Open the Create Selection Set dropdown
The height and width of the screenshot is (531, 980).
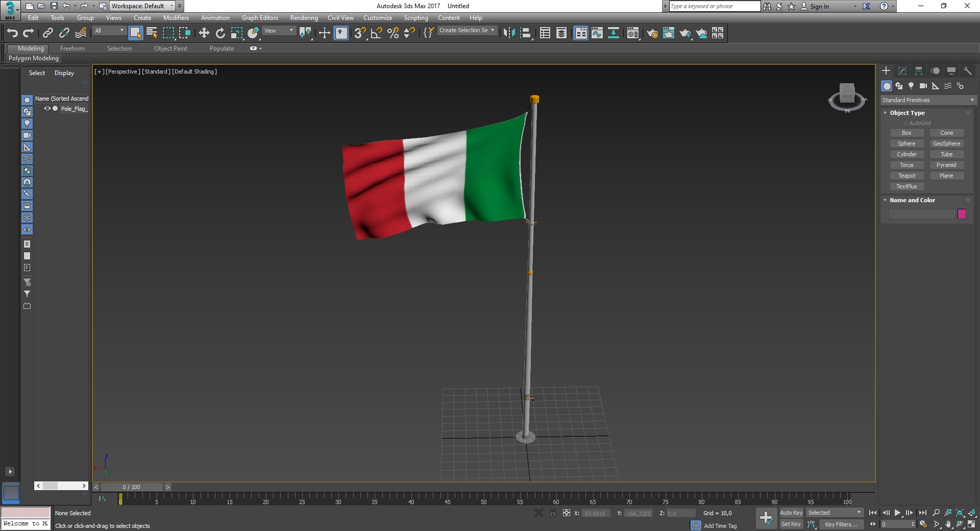(x=467, y=31)
